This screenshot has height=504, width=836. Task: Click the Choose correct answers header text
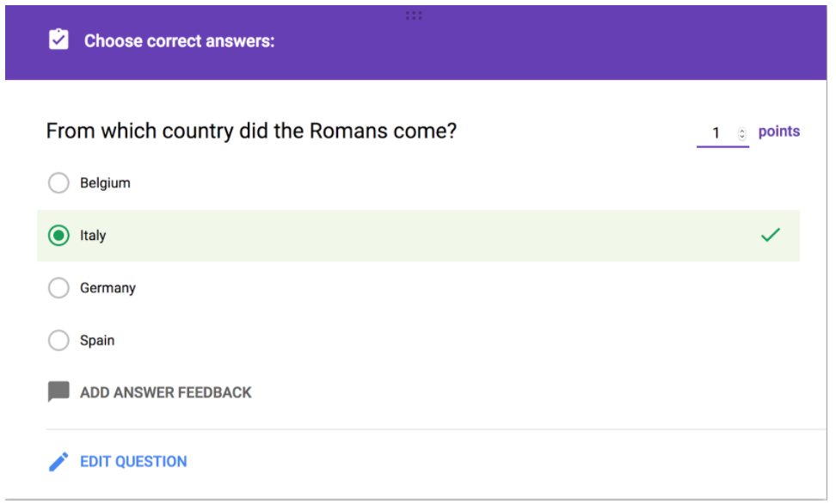tap(179, 40)
